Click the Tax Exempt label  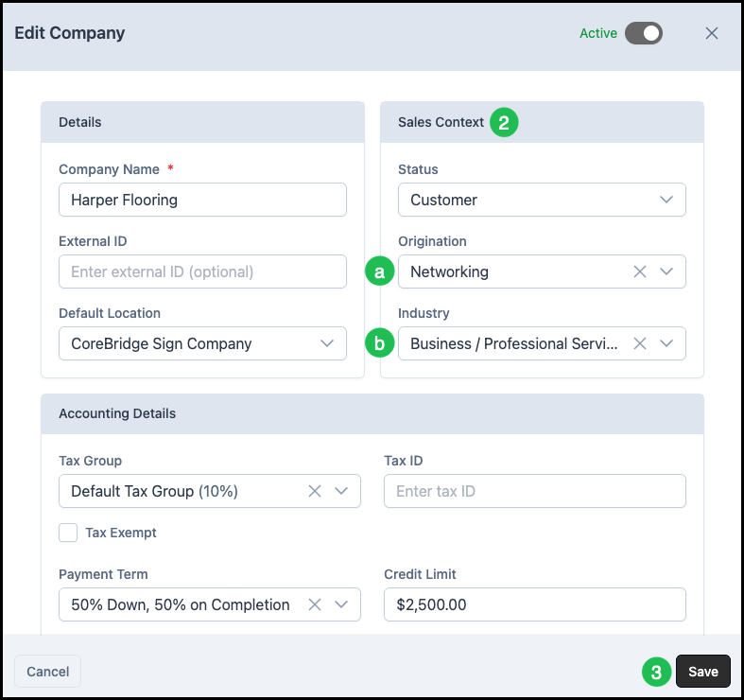click(120, 533)
